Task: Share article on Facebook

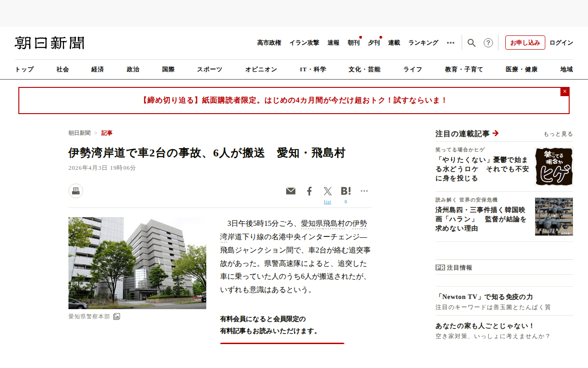Action: click(309, 191)
